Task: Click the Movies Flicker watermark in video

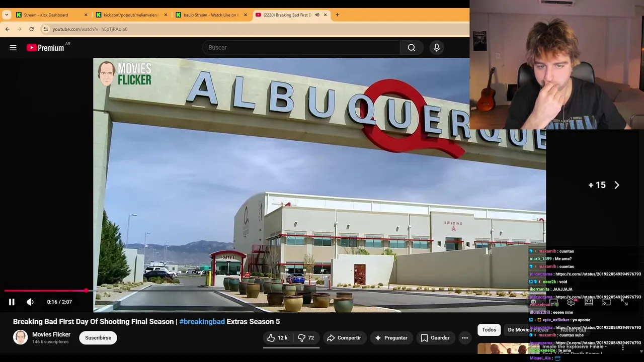Action: [125, 74]
